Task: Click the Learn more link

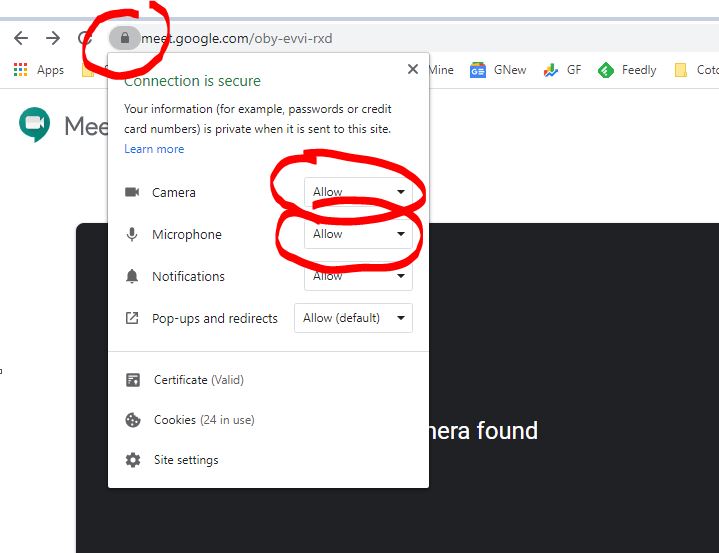Action: (154, 149)
